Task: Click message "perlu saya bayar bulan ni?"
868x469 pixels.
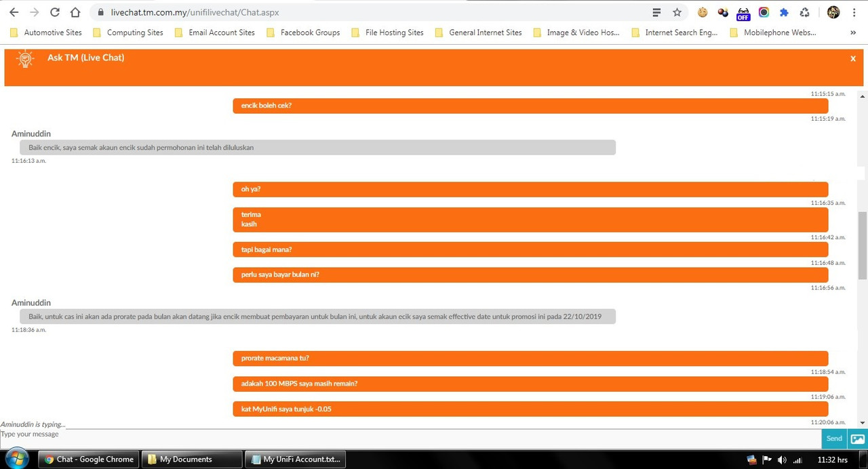Action: [x=530, y=274]
